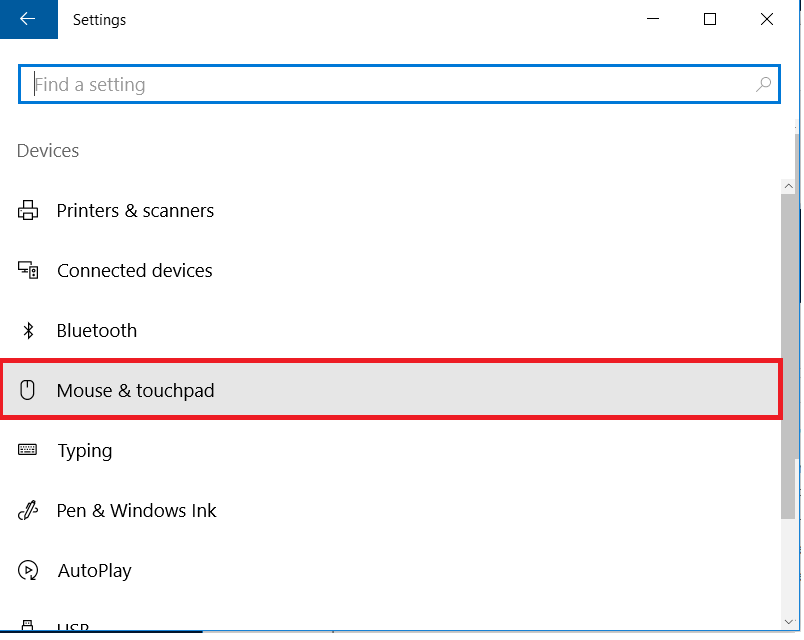Open Pen & Windows Ink text label
Image resolution: width=804 pixels, height=640 pixels.
point(136,511)
